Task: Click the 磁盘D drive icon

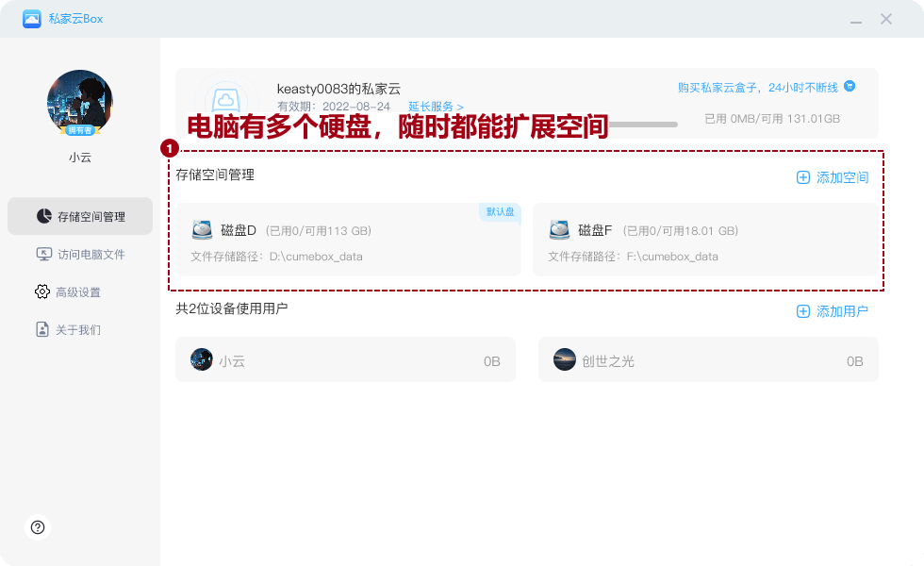Action: pyautogui.click(x=202, y=230)
